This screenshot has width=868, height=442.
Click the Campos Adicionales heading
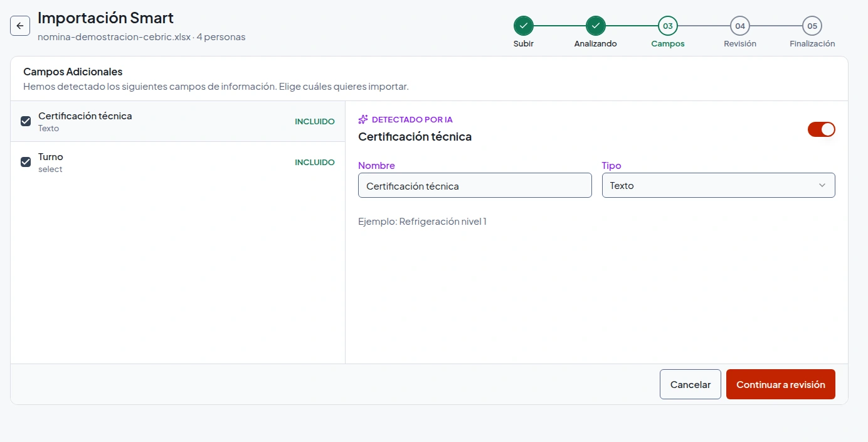pyautogui.click(x=73, y=72)
